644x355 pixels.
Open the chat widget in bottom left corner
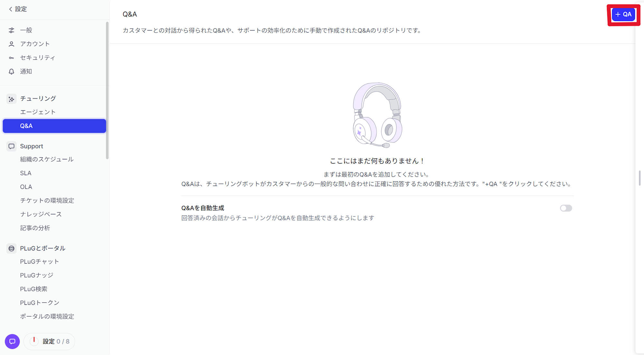click(12, 341)
